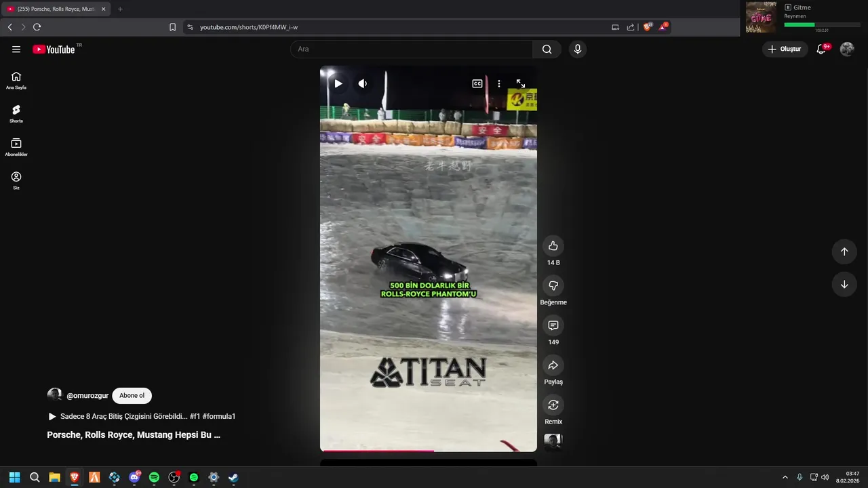Open the @omurozgur channel link
This screenshot has height=488, width=868.
(x=87, y=396)
